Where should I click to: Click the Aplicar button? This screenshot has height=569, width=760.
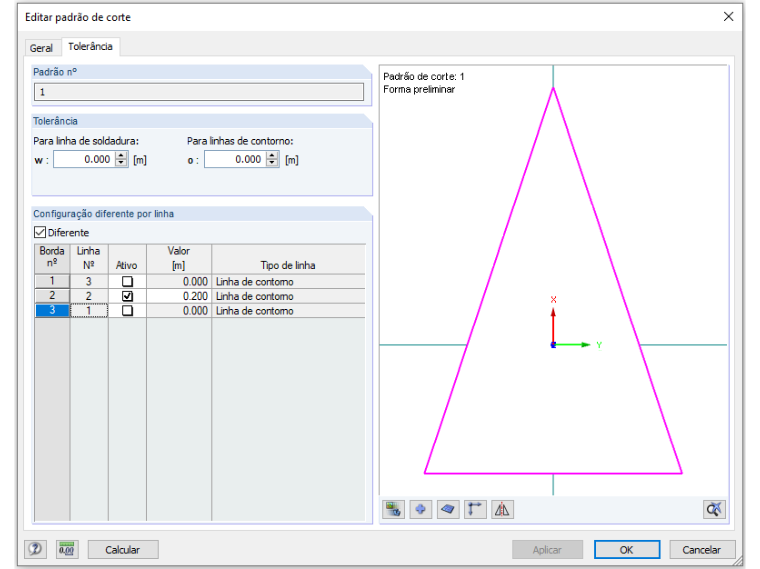(x=547, y=550)
